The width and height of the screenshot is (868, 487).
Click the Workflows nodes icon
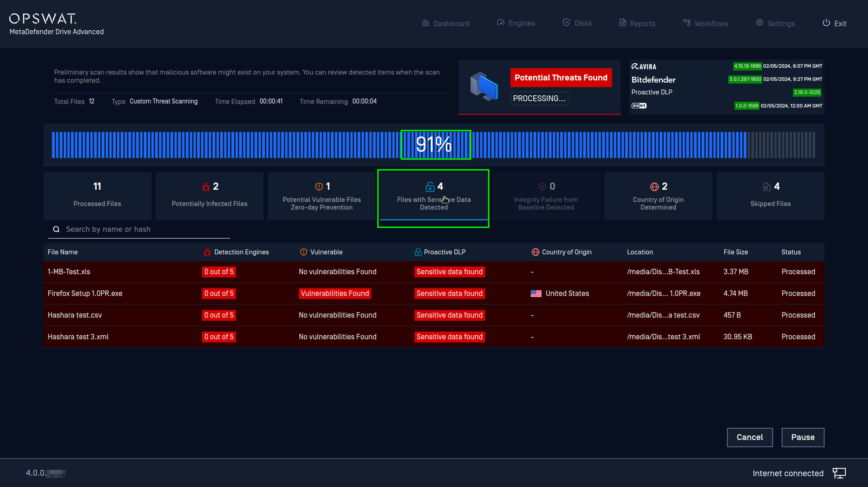point(687,23)
